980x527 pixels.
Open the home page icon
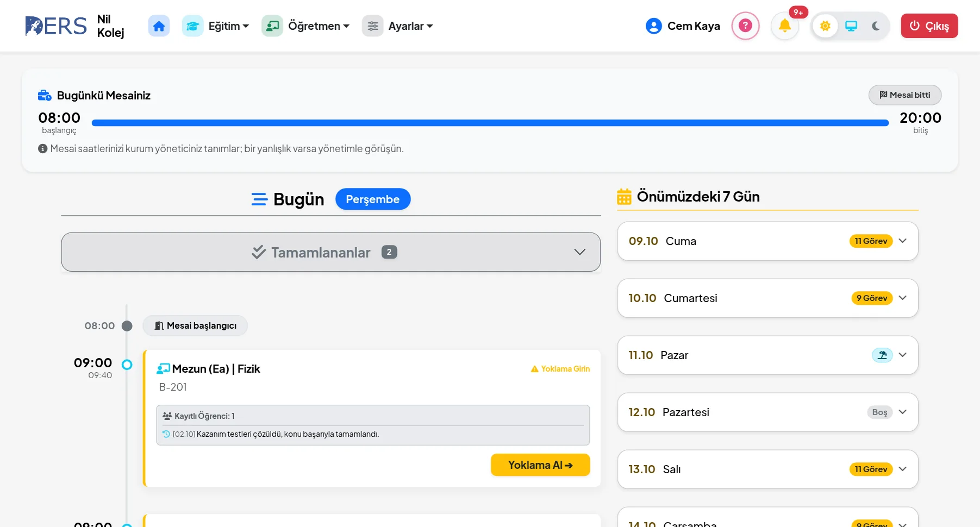[x=159, y=26]
